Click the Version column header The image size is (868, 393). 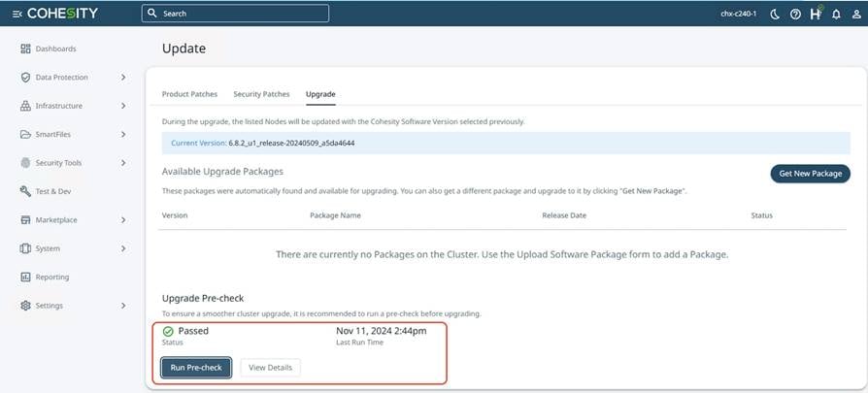click(x=175, y=215)
